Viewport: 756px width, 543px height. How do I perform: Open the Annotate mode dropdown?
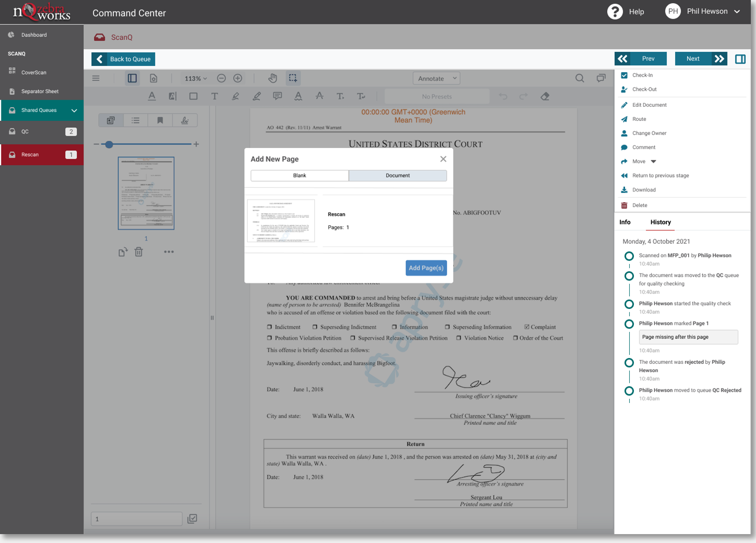[436, 78]
